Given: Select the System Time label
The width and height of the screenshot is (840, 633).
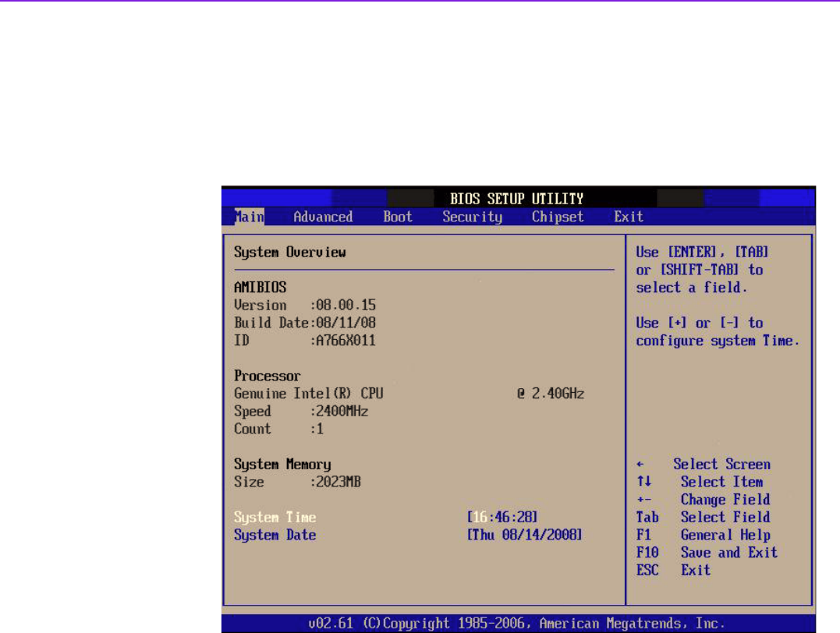Looking at the screenshot, I should pos(275,517).
